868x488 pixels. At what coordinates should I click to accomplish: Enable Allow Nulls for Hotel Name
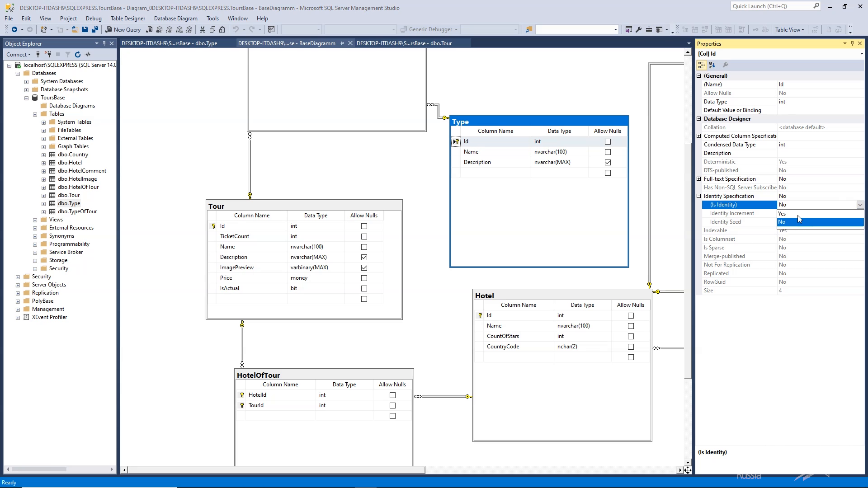(630, 325)
